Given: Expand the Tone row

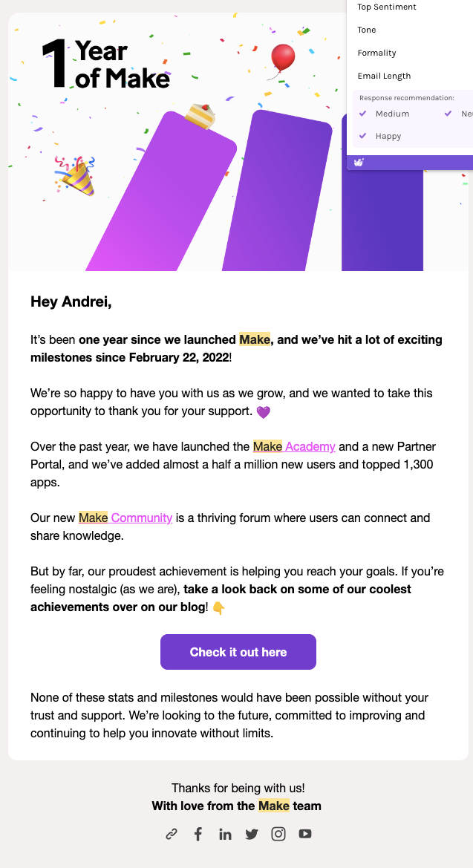Looking at the screenshot, I should [410, 30].
